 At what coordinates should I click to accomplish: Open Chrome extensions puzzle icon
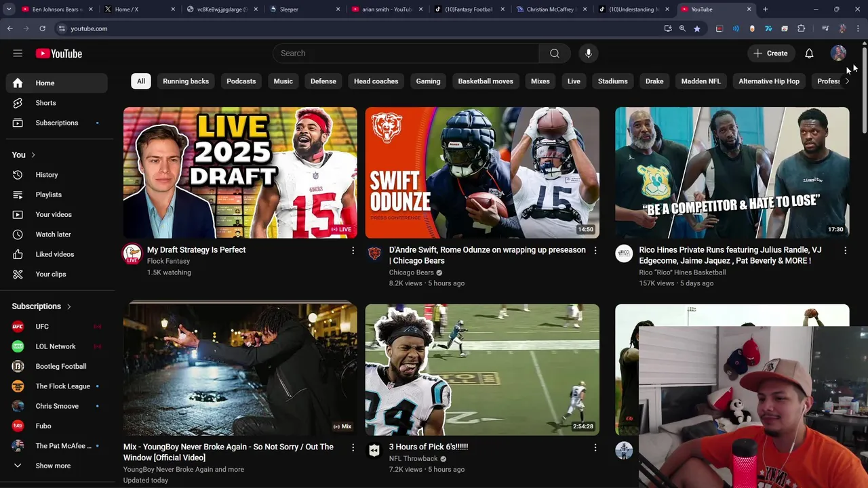pos(801,28)
